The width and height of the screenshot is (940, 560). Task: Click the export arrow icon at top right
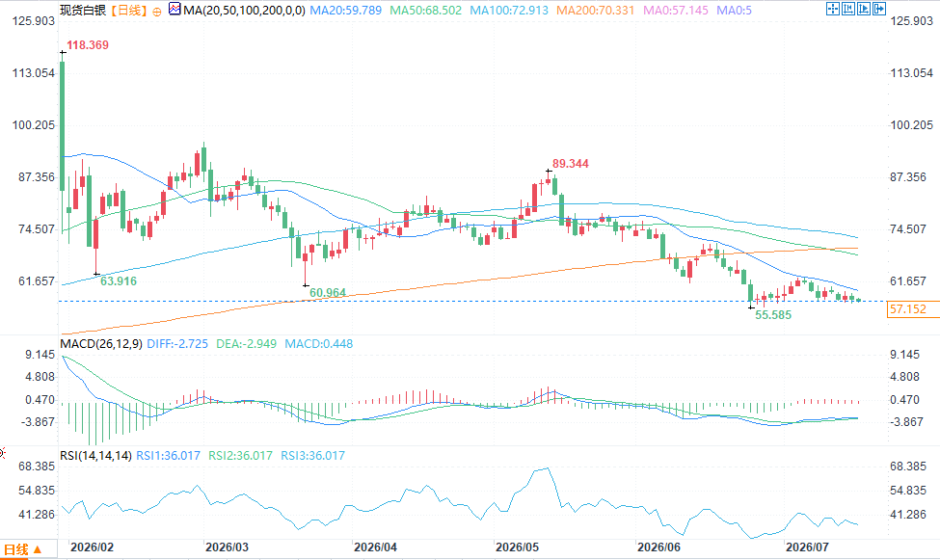pos(879,9)
